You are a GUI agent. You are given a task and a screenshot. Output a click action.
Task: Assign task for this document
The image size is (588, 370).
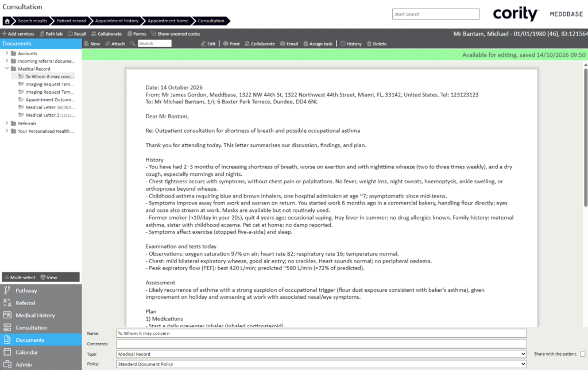(x=318, y=44)
